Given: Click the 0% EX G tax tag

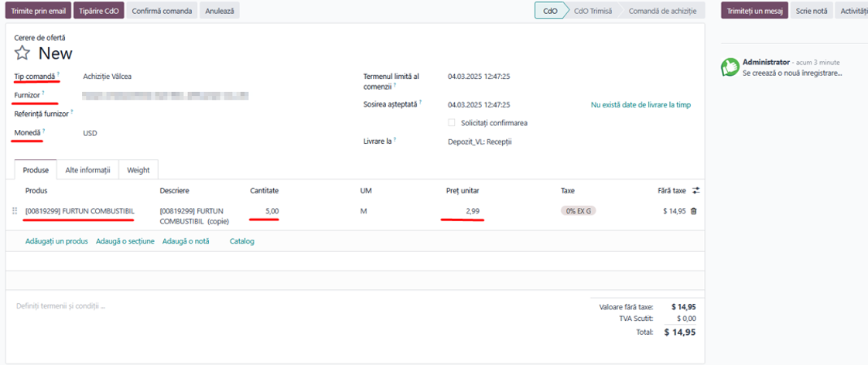Looking at the screenshot, I should tap(578, 210).
